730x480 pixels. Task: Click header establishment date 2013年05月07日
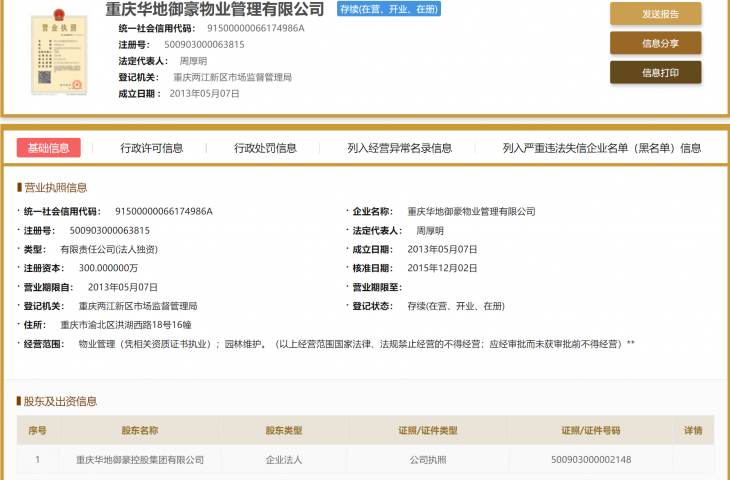pyautogui.click(x=204, y=94)
